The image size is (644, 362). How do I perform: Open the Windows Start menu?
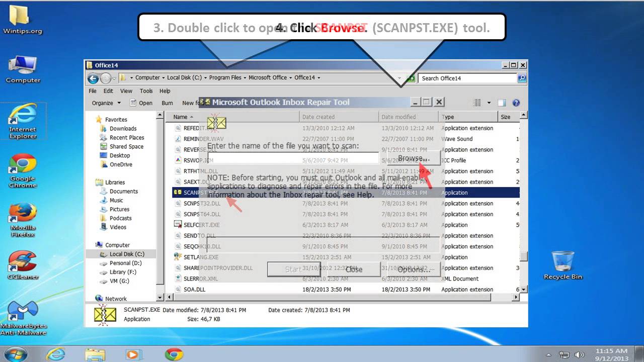17,354
